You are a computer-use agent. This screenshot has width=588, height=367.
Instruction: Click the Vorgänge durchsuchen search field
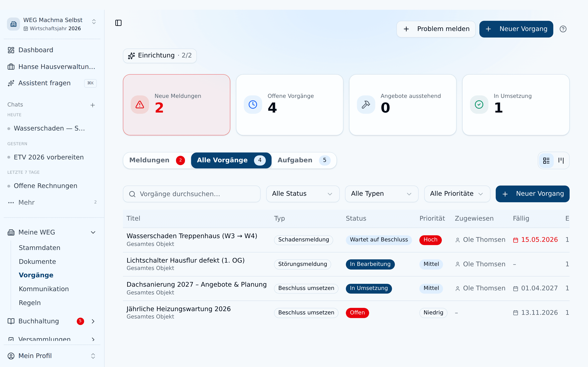(x=192, y=194)
